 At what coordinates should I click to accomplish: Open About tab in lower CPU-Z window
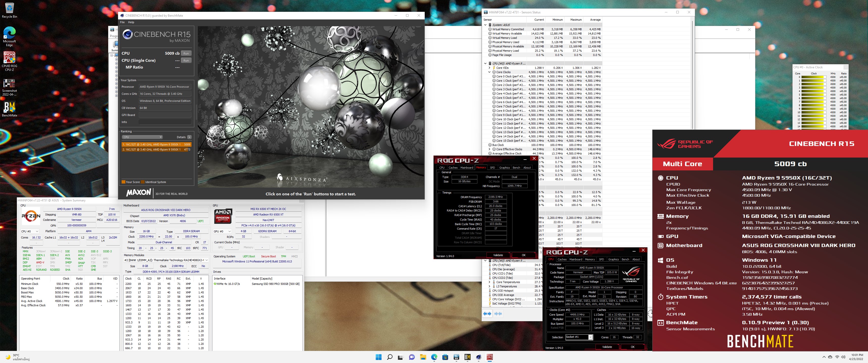point(636,259)
